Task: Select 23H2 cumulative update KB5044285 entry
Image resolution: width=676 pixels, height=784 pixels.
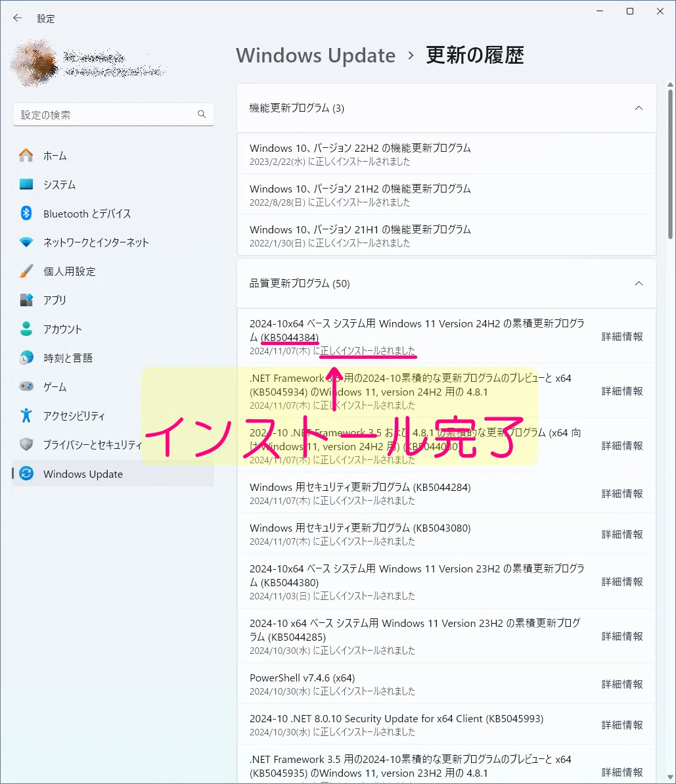Action: point(447,636)
